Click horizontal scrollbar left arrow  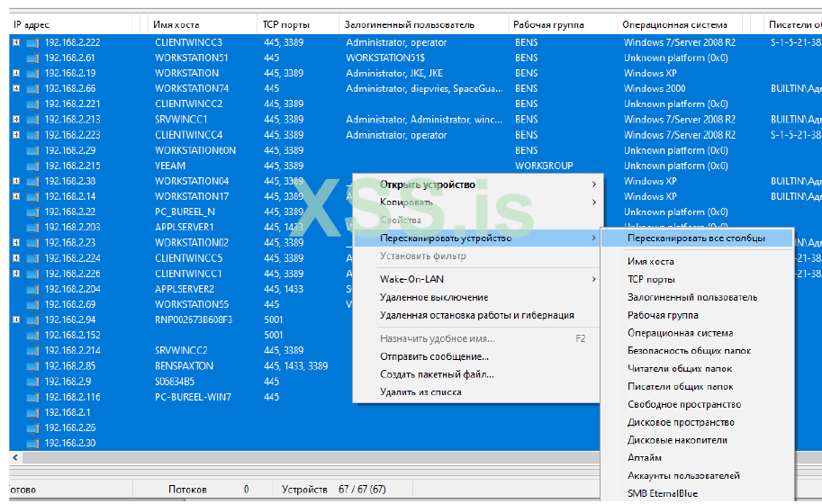[15, 457]
